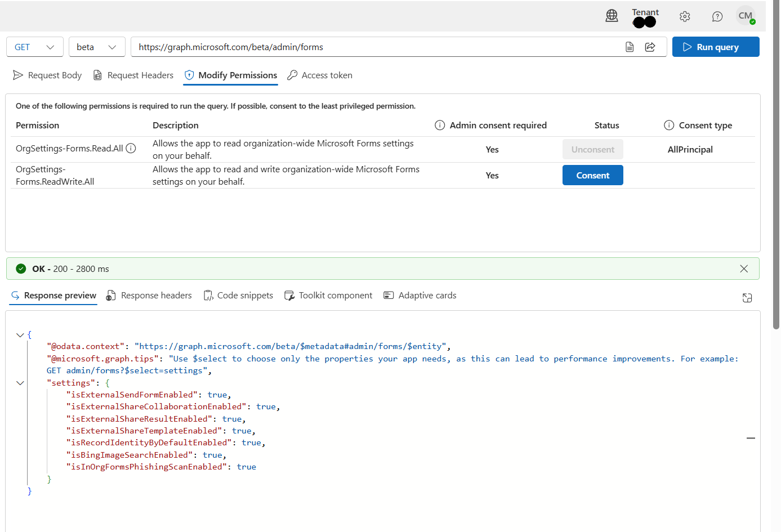Screen dimensions: 781x532
Task: Open the Toolkit component tab
Action: [x=328, y=295]
